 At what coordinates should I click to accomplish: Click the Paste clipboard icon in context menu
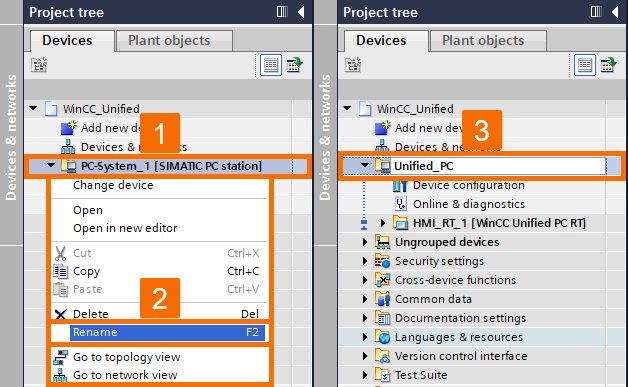(x=60, y=290)
